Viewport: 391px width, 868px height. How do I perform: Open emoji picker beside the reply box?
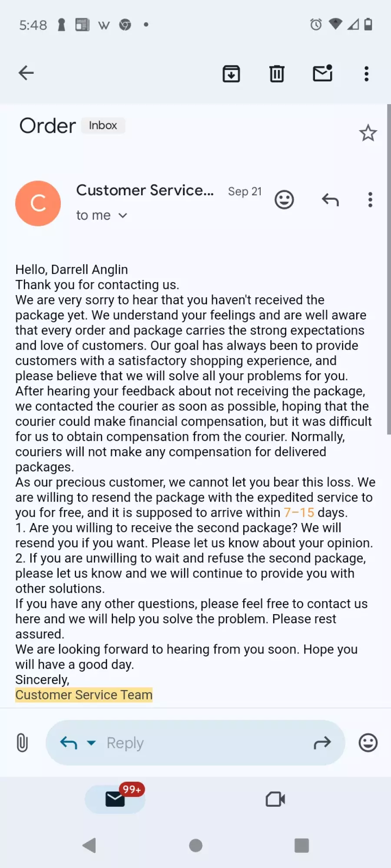(368, 743)
